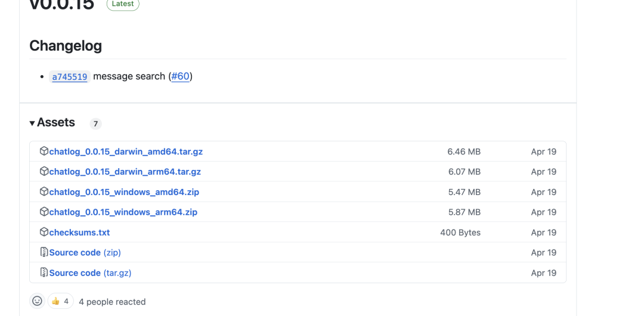The height and width of the screenshot is (316, 644).
Task: Collapse the Assets section triangle
Action: coord(32,123)
